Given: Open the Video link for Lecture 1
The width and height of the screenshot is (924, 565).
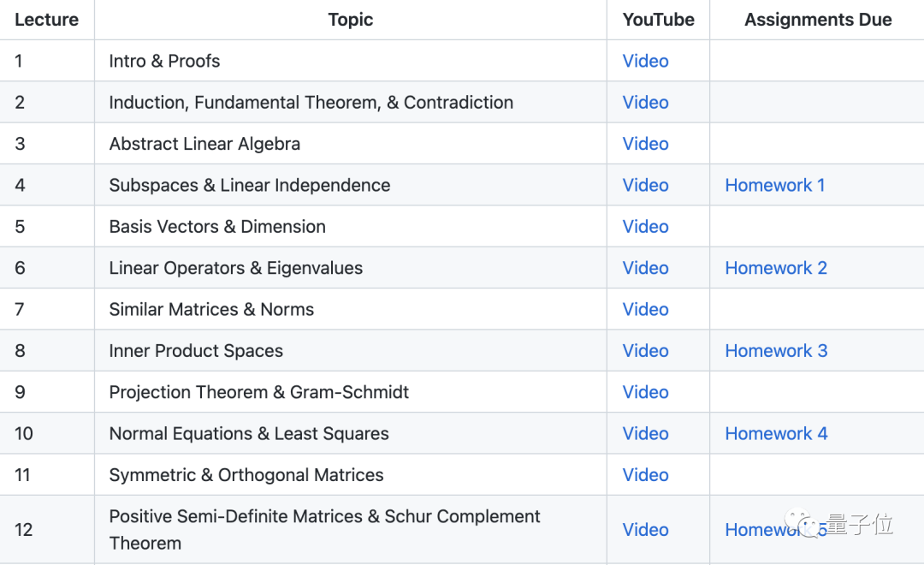Looking at the screenshot, I should click(645, 61).
